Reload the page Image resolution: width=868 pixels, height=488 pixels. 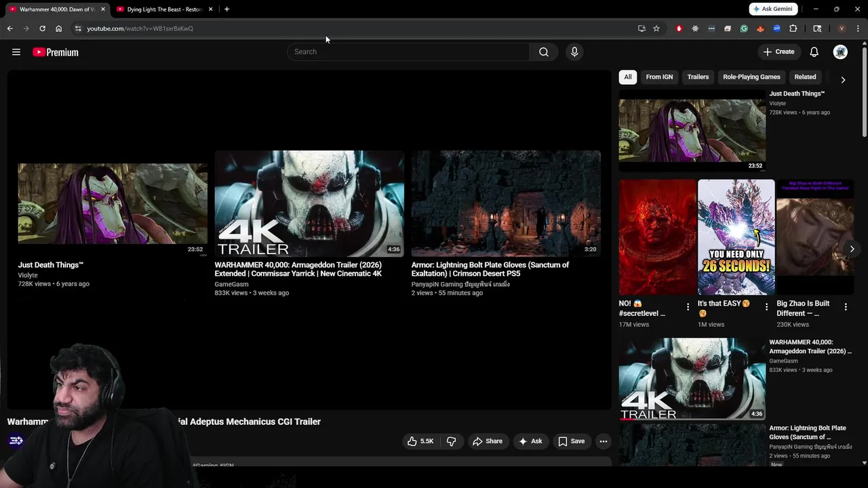click(42, 28)
